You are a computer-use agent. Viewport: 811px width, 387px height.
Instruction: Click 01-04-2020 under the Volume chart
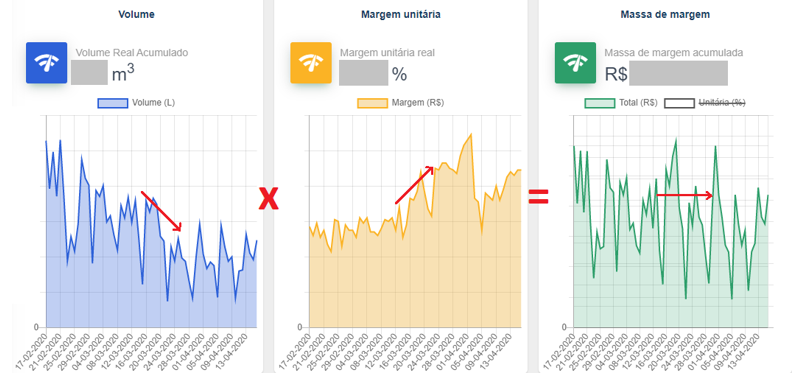point(187,351)
